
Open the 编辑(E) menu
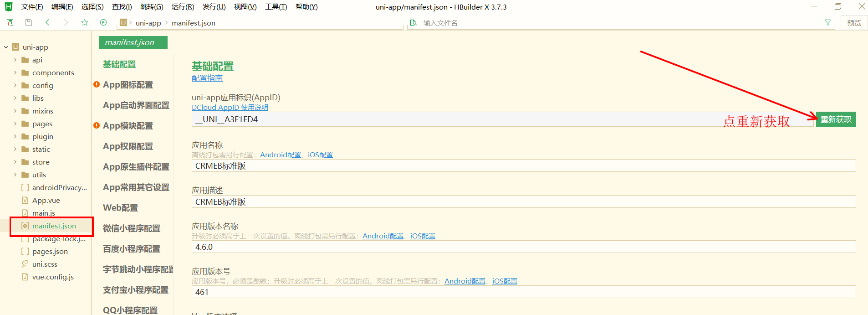(x=62, y=7)
